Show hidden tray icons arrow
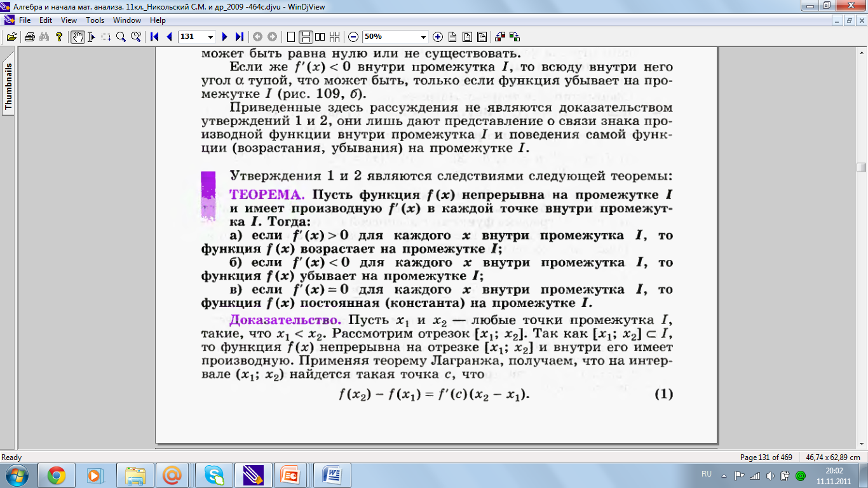 click(x=725, y=475)
